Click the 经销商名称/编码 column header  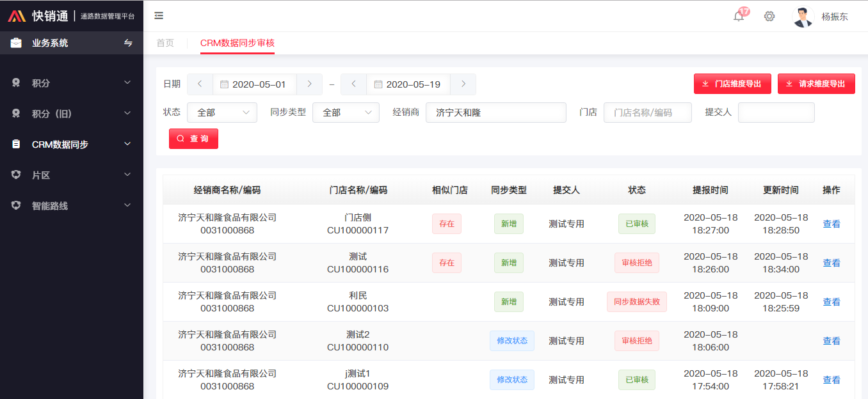(227, 190)
